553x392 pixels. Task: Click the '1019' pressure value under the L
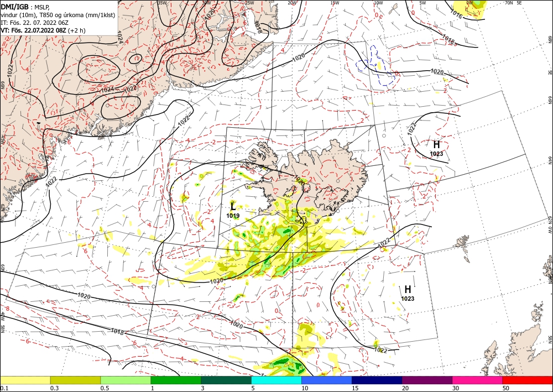233,216
